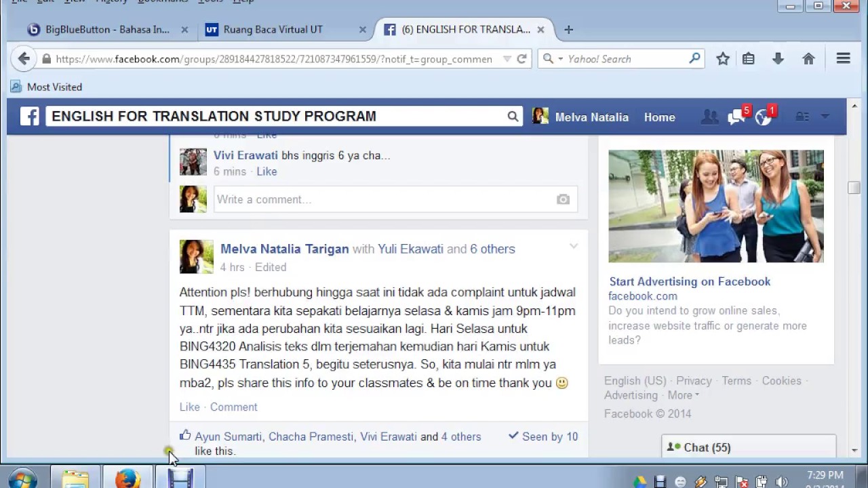Open Melva's avatar beside the post
Screen dimensions: 868x488
[196, 256]
